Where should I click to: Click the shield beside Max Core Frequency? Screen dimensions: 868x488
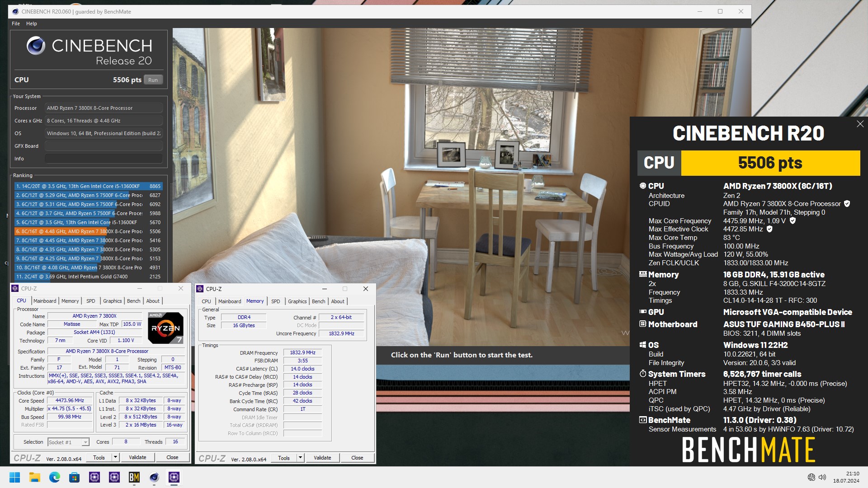(793, 221)
